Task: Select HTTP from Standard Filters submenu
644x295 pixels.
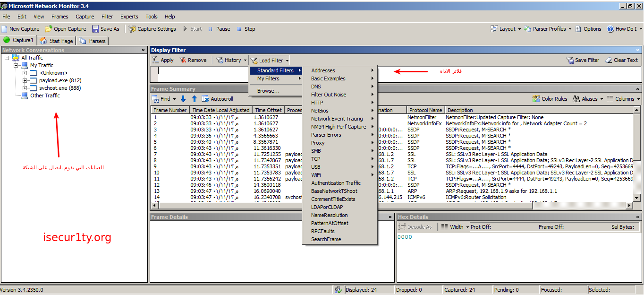Action: (x=317, y=103)
